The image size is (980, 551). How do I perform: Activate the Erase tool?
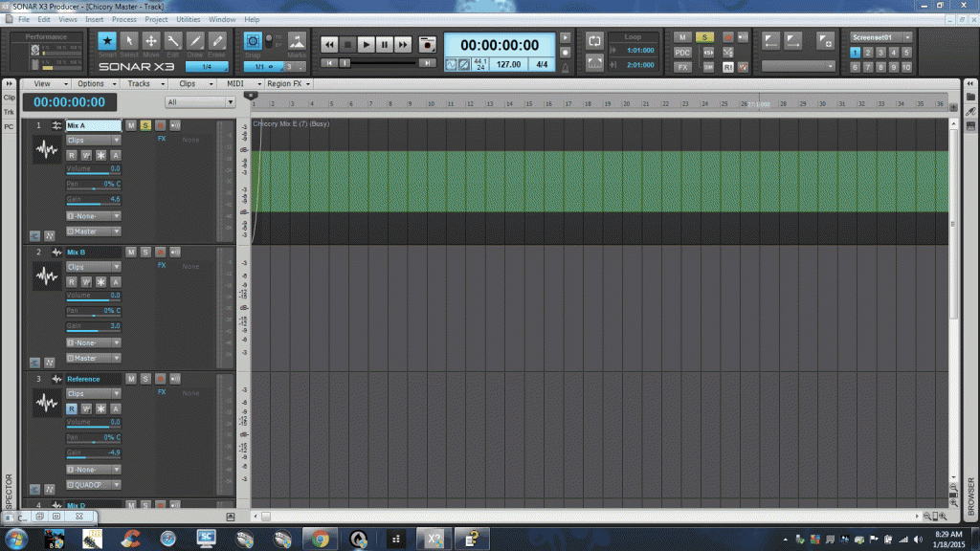click(217, 42)
